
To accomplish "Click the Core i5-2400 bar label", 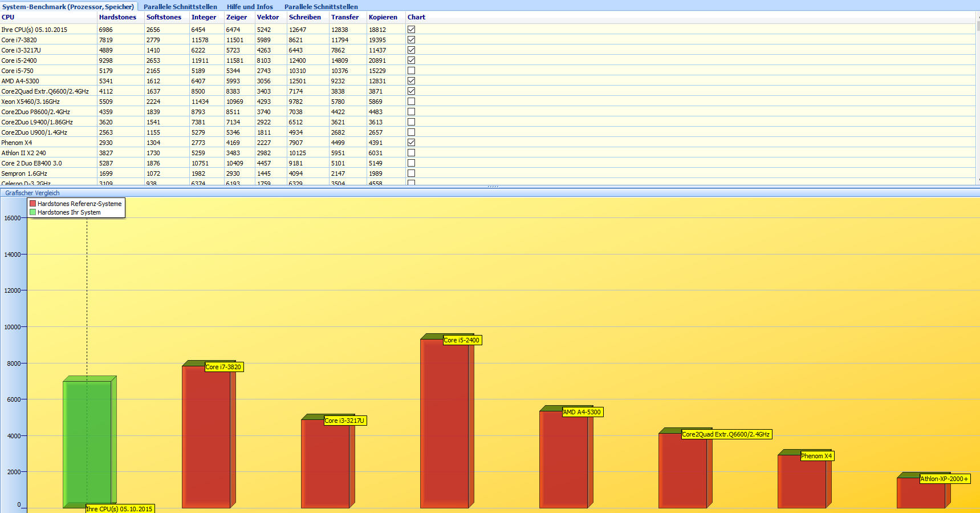I will [x=462, y=340].
